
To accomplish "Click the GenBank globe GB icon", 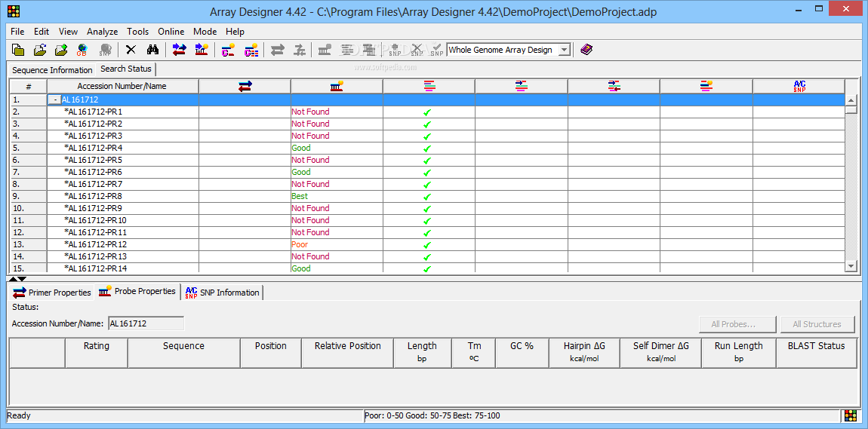I will (x=82, y=50).
